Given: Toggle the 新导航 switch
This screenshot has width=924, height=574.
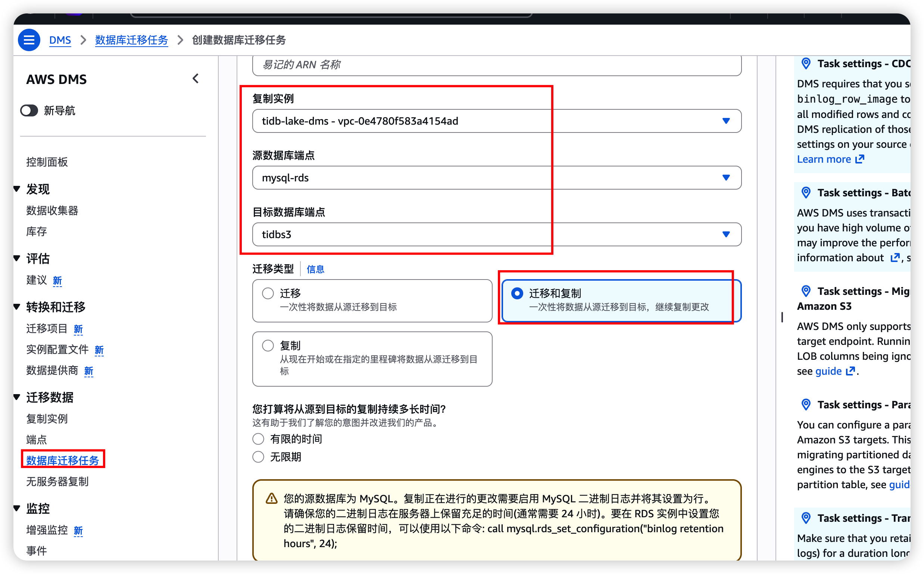Looking at the screenshot, I should click(29, 110).
